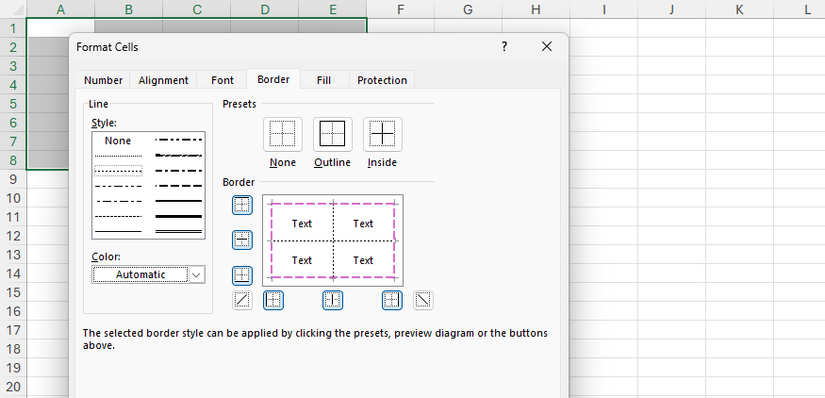
Task: Select the medium dash-dot line style
Action: (x=179, y=171)
